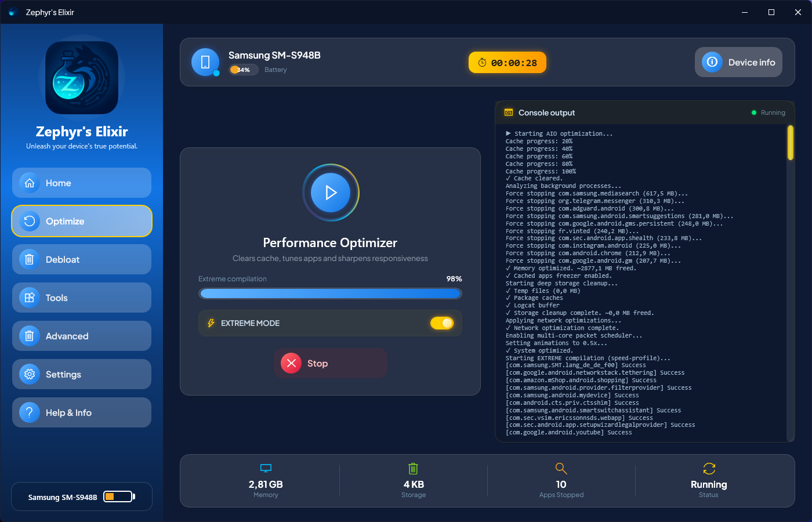Open the Settings page
Image resolution: width=812 pixels, height=522 pixels.
tap(82, 374)
